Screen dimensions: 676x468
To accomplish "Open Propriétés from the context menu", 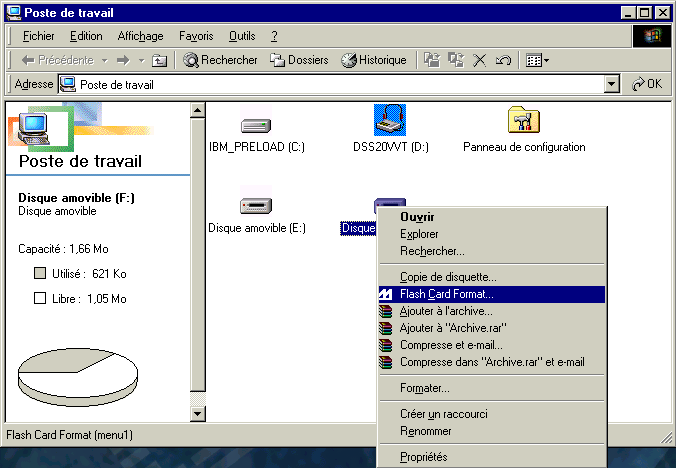I will [x=492, y=457].
